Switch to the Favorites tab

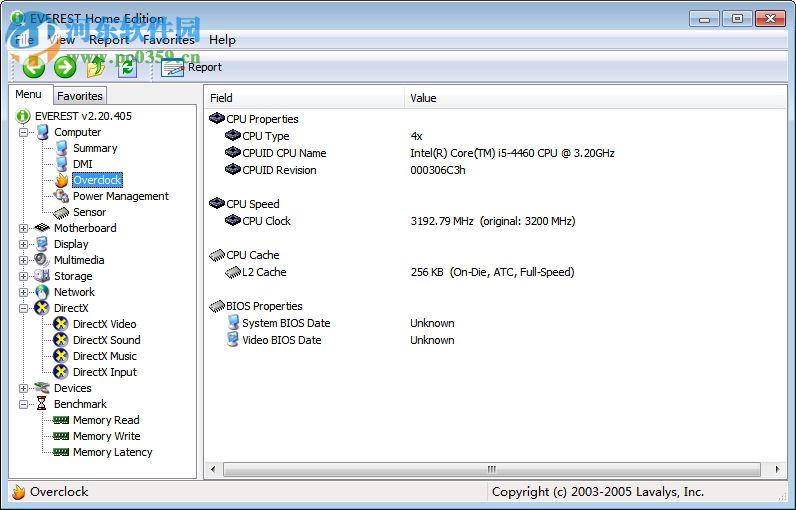(x=80, y=96)
